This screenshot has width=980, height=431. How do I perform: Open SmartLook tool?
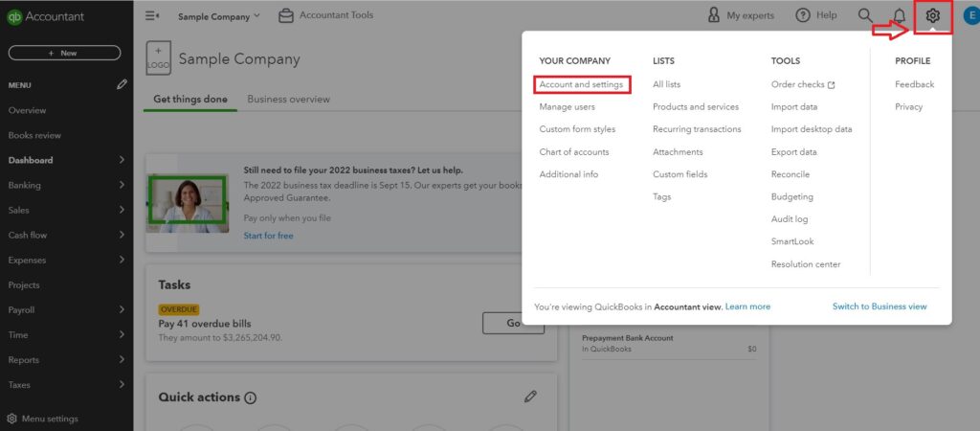click(x=792, y=241)
